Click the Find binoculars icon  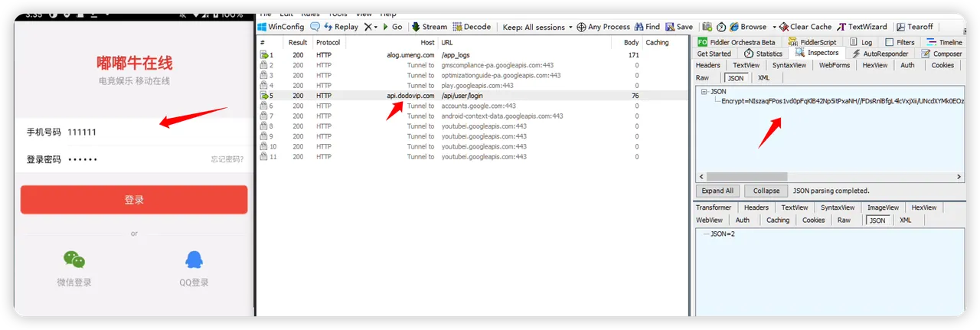tap(639, 27)
